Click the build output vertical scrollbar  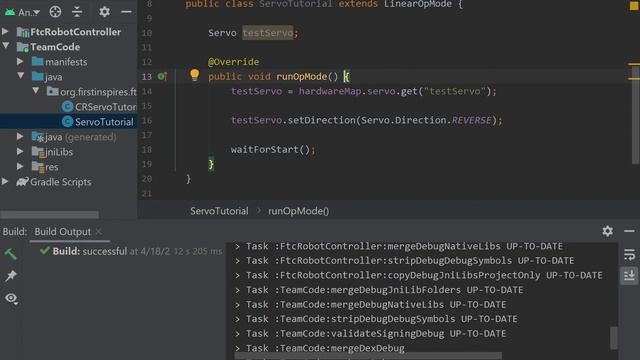[613, 338]
